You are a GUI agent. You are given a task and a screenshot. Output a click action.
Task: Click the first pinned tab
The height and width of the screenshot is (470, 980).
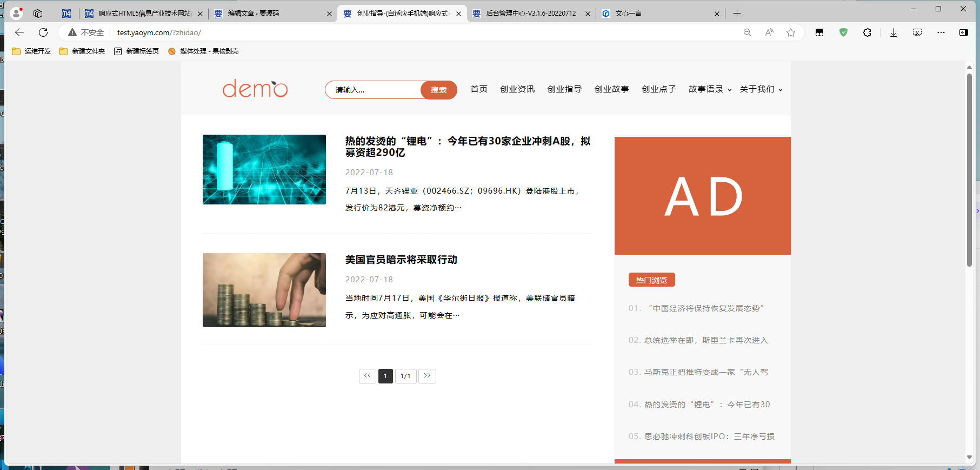pyautogui.click(x=66, y=14)
